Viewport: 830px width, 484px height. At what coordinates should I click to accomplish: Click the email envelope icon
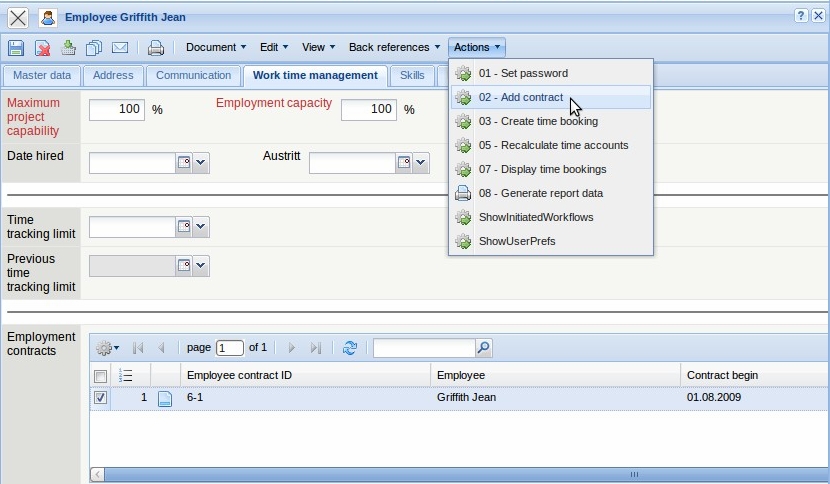120,47
